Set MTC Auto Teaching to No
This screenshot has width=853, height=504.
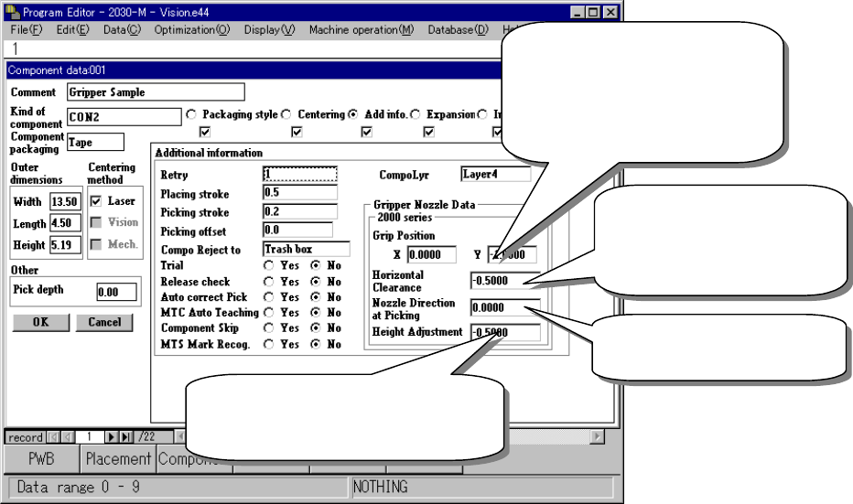click(x=316, y=313)
